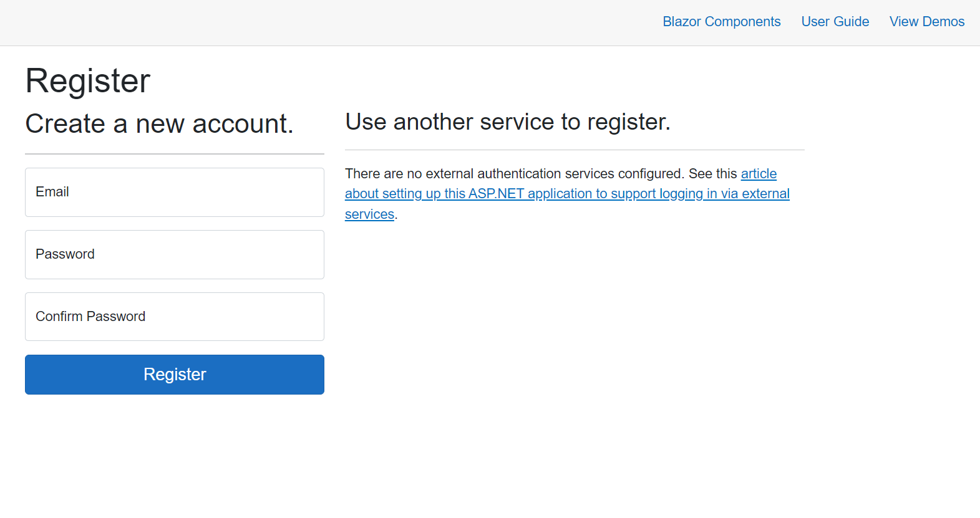The image size is (980, 518).
Task: Click the article link about external services
Action: 758,173
